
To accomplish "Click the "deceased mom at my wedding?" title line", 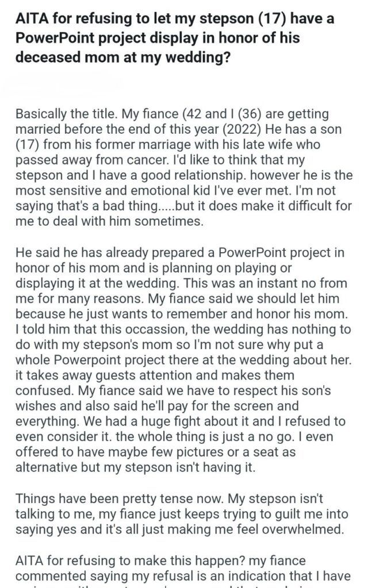I will click(122, 57).
